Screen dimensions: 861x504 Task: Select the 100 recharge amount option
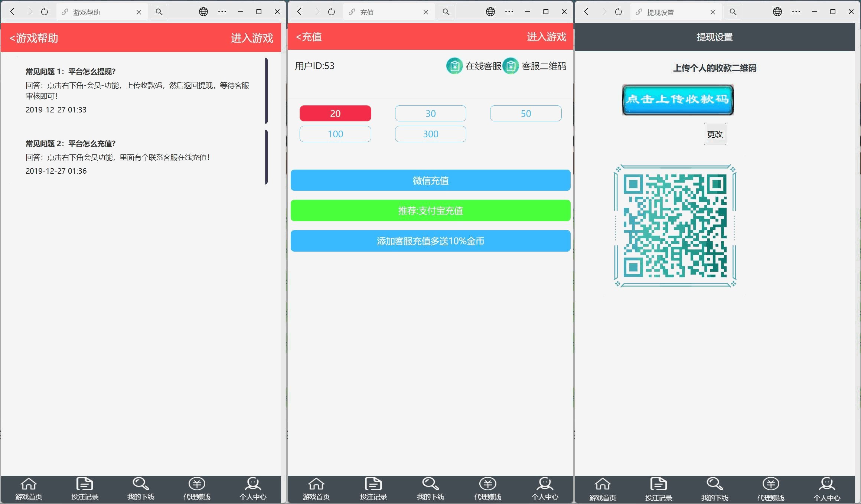pos(335,134)
